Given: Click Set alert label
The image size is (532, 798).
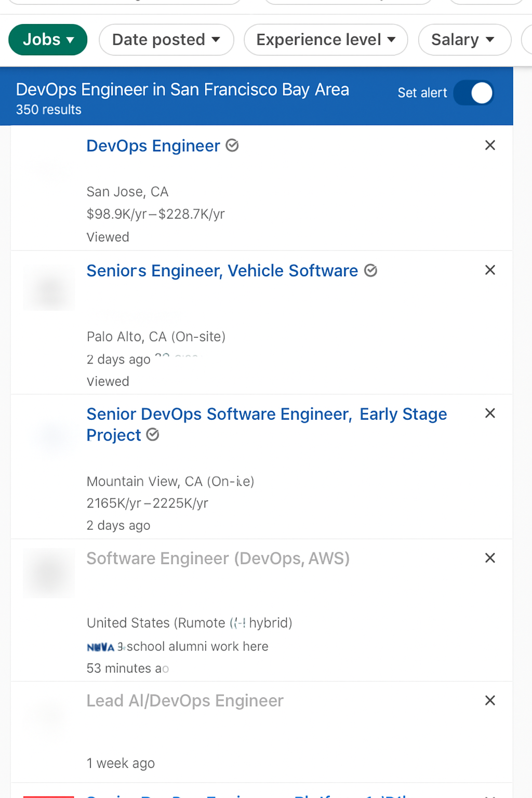Looking at the screenshot, I should [x=422, y=92].
